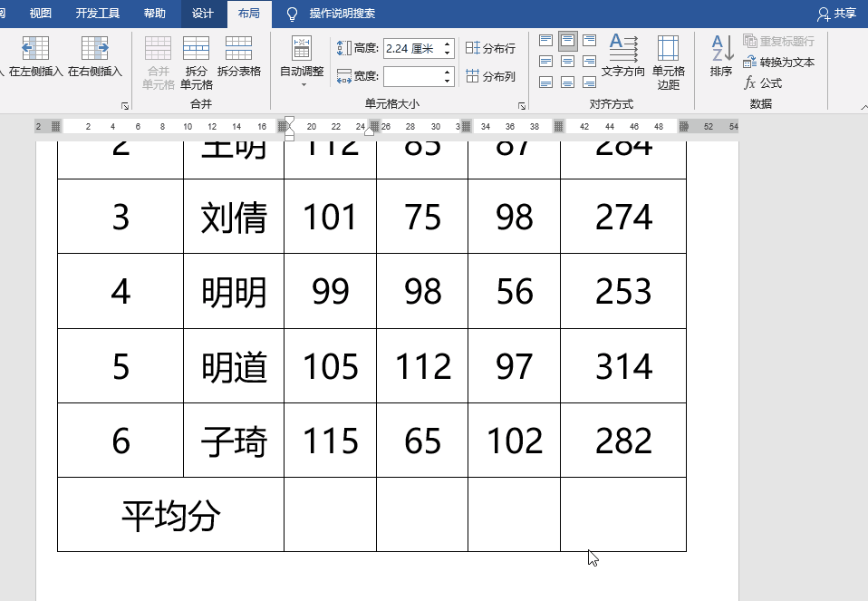
Task: Click the cell with value 102
Action: coord(515,441)
